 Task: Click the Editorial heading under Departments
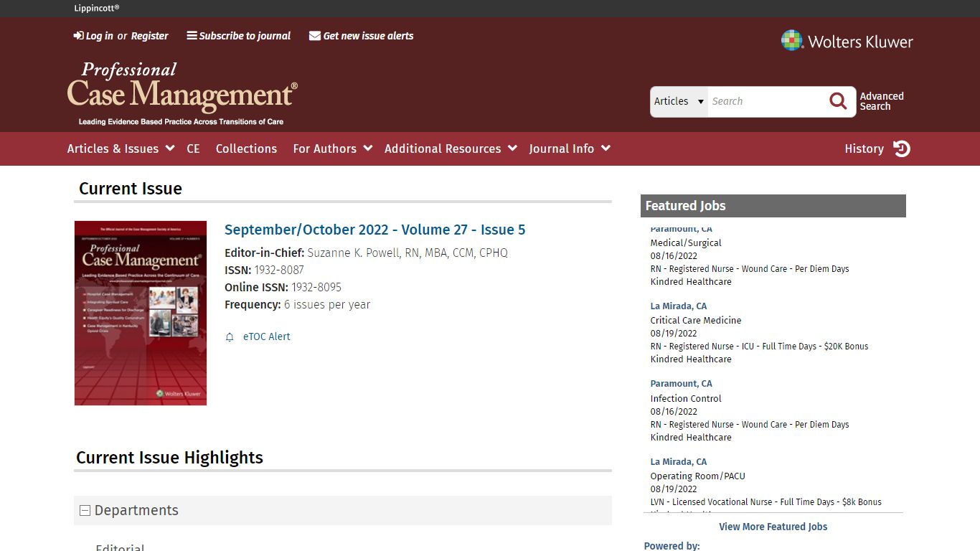click(120, 547)
